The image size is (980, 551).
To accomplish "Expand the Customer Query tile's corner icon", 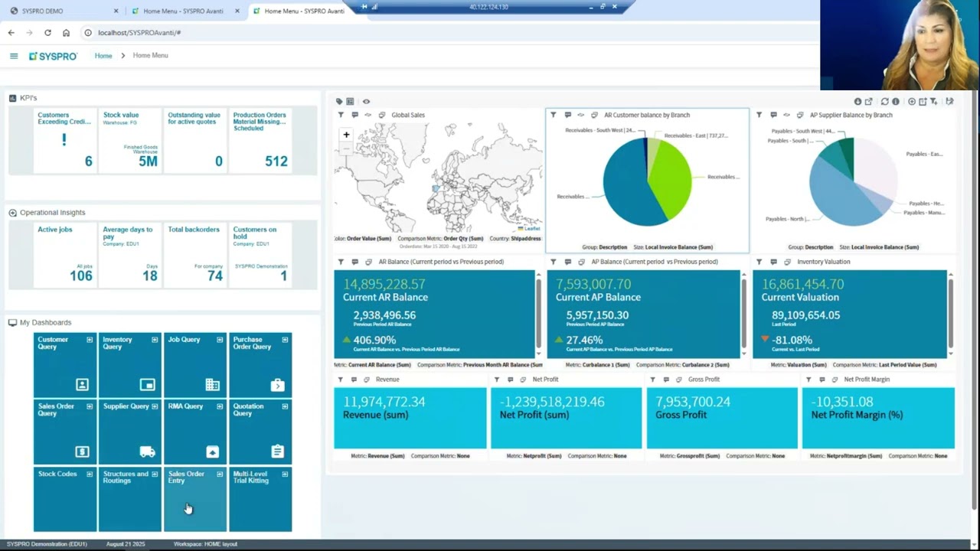I will pos(90,340).
